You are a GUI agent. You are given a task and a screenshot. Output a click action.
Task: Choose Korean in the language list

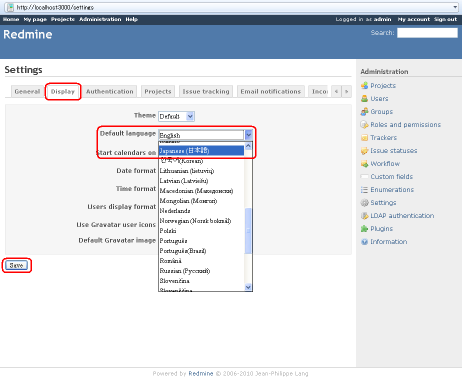point(201,161)
